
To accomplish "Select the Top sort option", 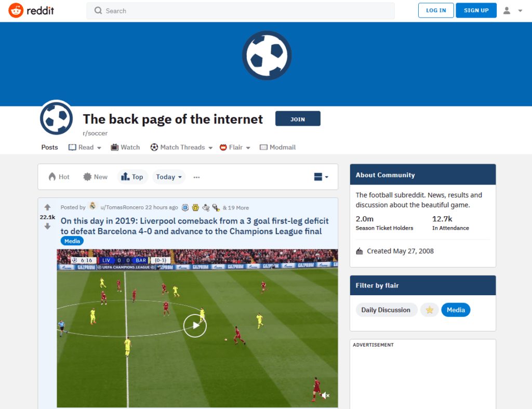I will (x=132, y=177).
